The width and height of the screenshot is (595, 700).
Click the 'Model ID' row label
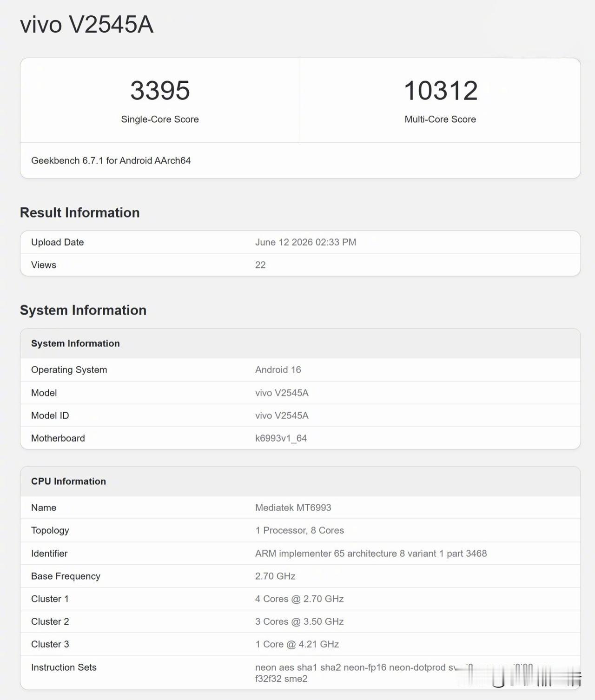click(50, 416)
